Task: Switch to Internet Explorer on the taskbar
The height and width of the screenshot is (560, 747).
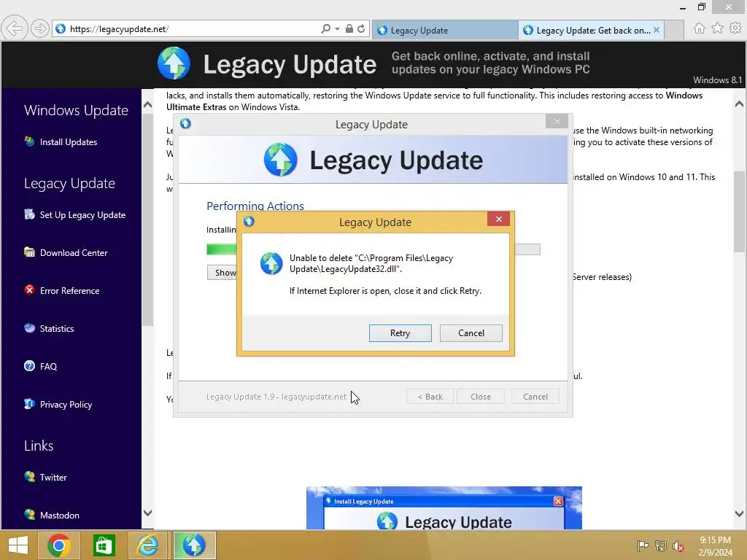Action: pos(147,545)
